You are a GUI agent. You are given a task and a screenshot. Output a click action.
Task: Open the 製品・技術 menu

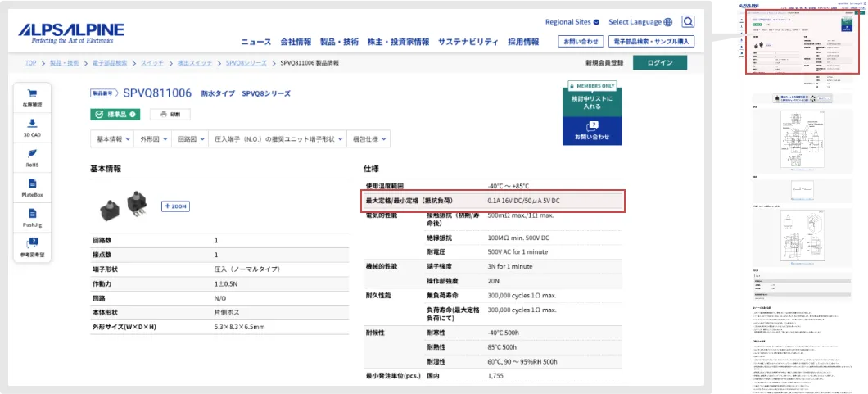pyautogui.click(x=339, y=42)
